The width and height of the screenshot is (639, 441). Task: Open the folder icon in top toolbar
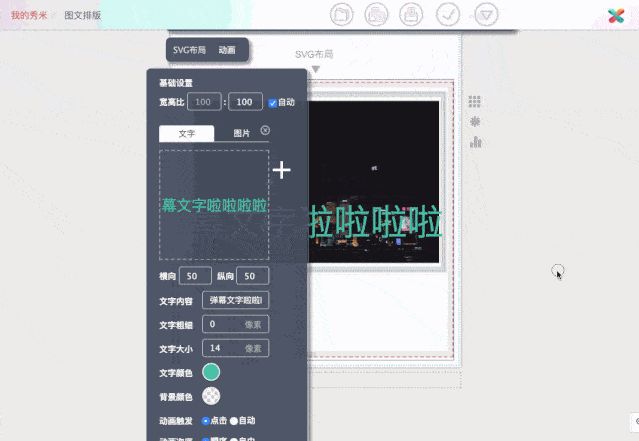(x=341, y=15)
